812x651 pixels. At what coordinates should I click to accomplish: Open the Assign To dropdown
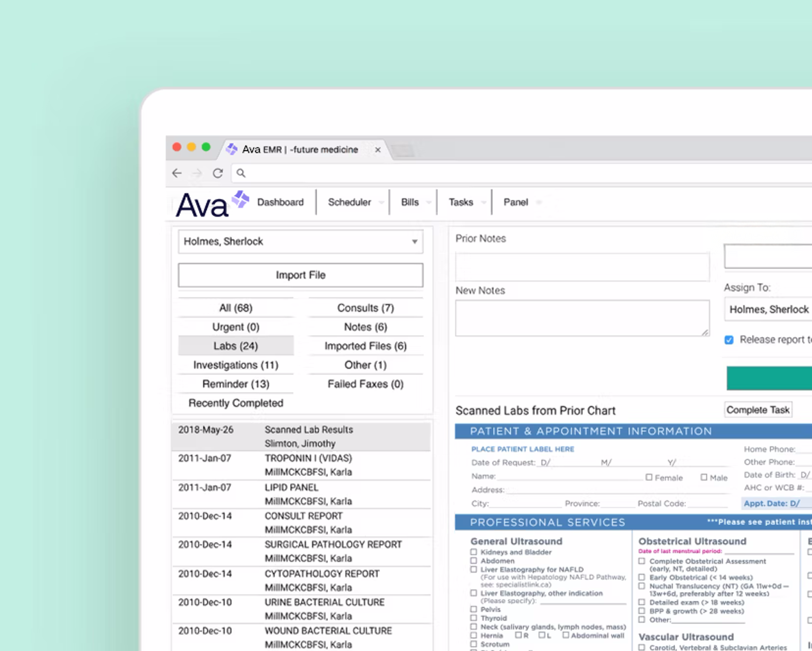768,310
